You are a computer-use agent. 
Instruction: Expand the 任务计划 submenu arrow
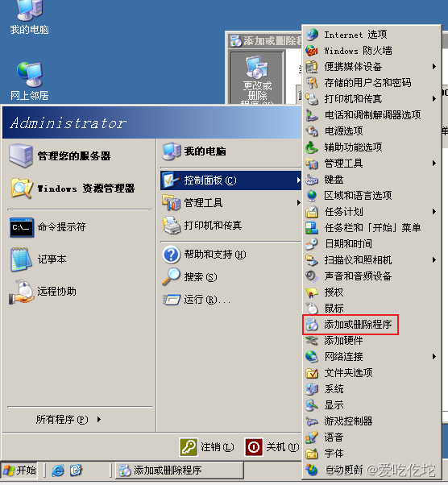(x=434, y=212)
